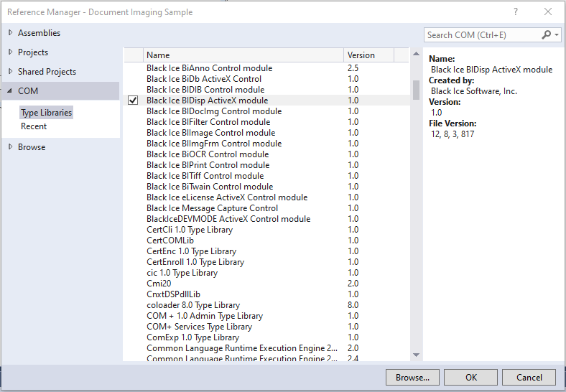Expand the Browse section

(x=10, y=147)
